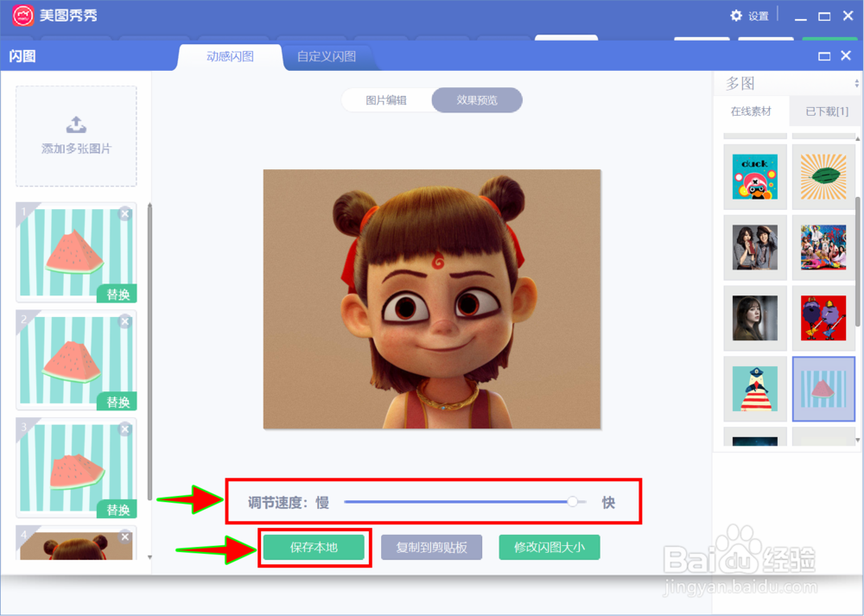Choose the selected watermelon stripes template

tap(823, 389)
